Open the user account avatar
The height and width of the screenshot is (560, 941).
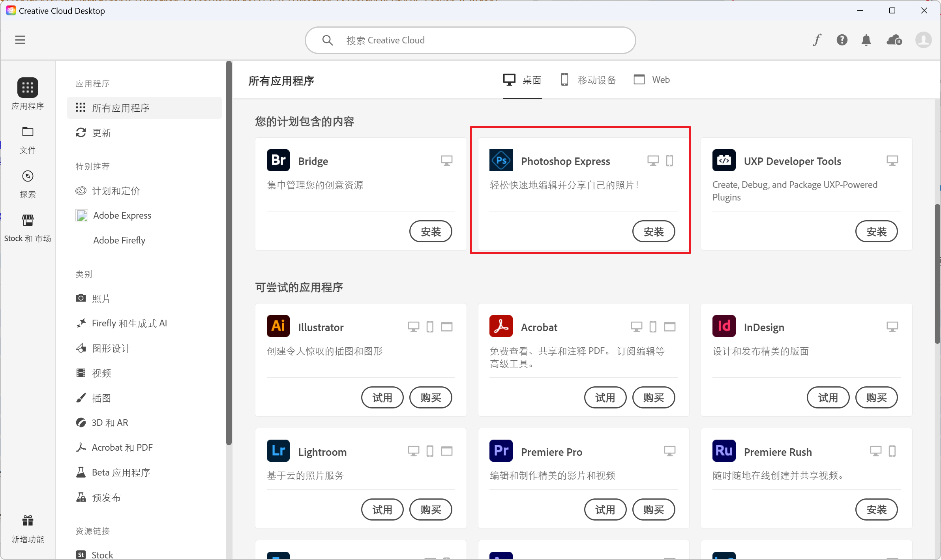click(923, 40)
